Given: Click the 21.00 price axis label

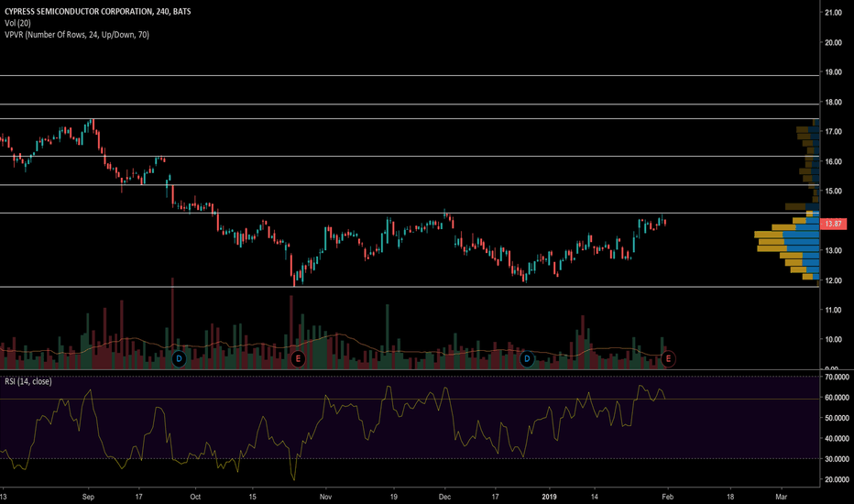Looking at the screenshot, I should point(833,13).
